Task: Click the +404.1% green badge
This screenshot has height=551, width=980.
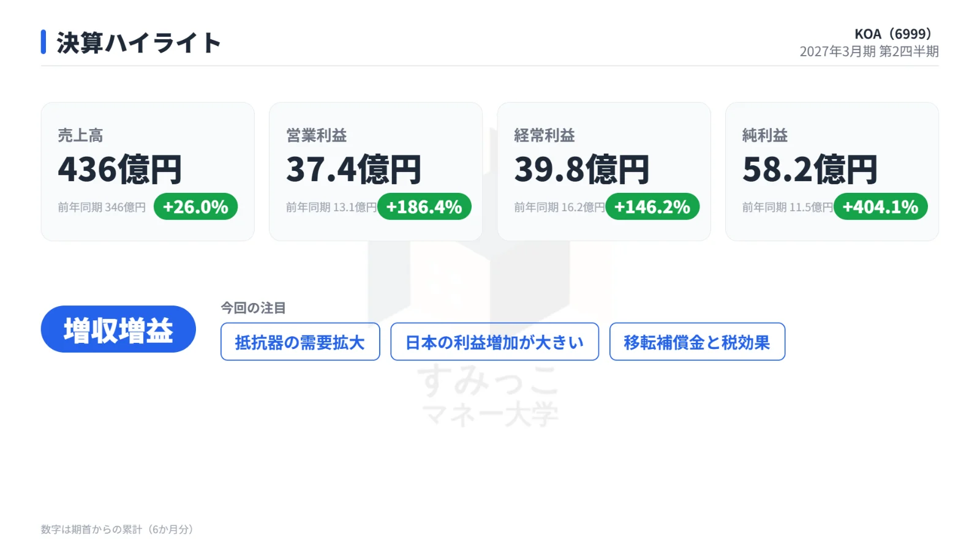Action: point(880,207)
